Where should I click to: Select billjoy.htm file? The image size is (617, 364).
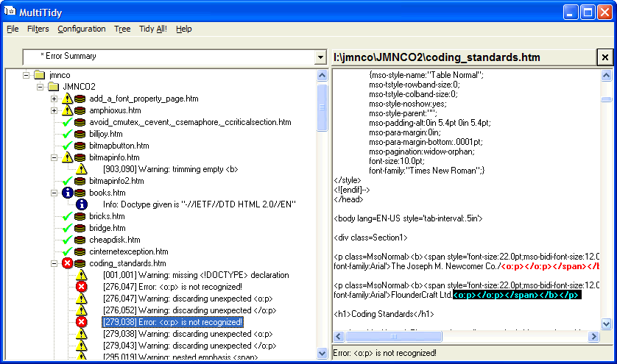(x=106, y=134)
